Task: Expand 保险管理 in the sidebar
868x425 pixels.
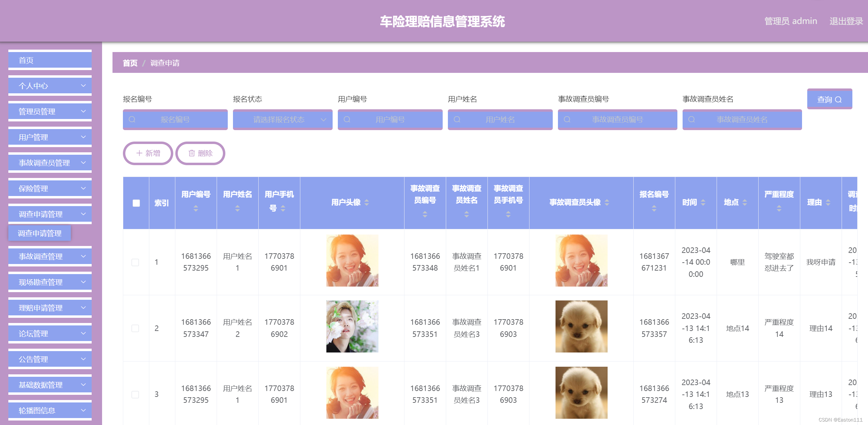Action: tap(50, 188)
